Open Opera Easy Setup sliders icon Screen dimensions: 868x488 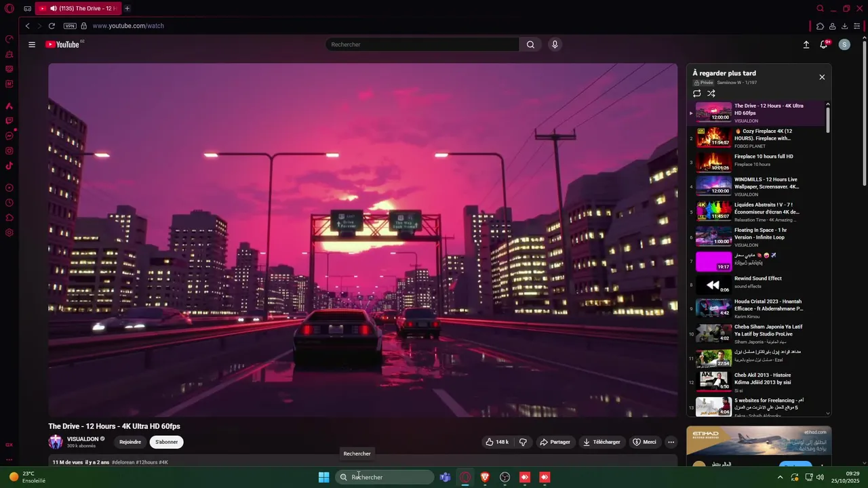click(x=857, y=26)
